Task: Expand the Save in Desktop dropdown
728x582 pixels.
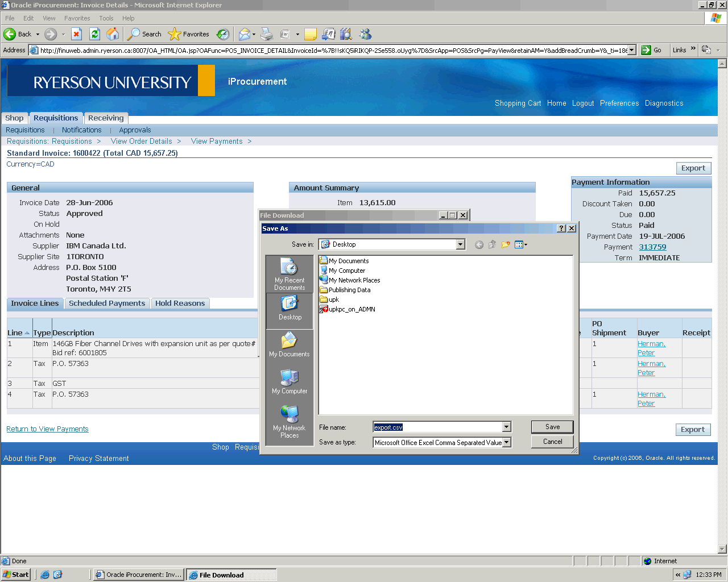Action: click(460, 244)
